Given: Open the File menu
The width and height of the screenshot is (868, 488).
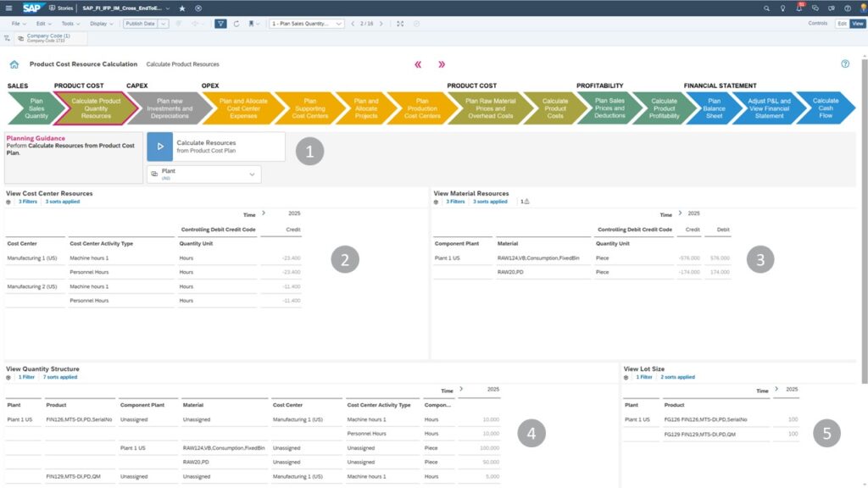Looking at the screenshot, I should click(18, 24).
